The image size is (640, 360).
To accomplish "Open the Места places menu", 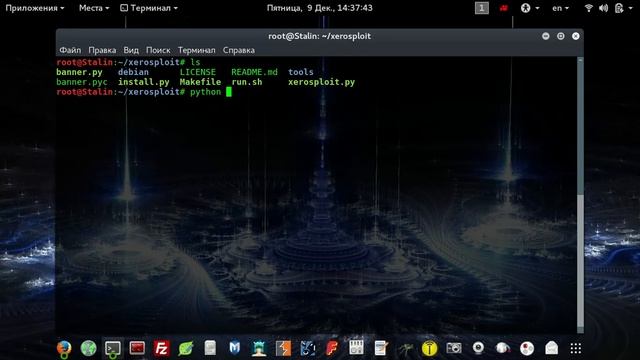I will pos(94,8).
